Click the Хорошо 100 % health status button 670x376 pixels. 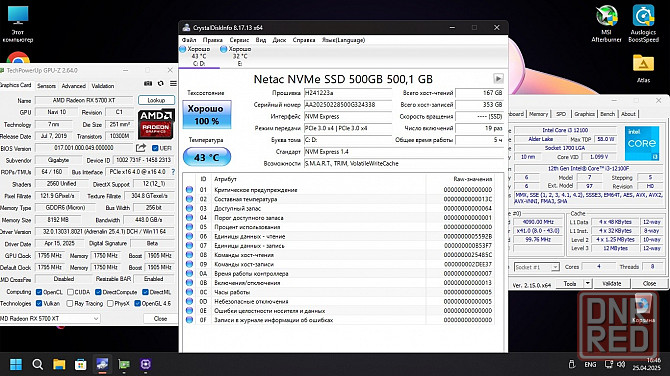pyautogui.click(x=207, y=115)
